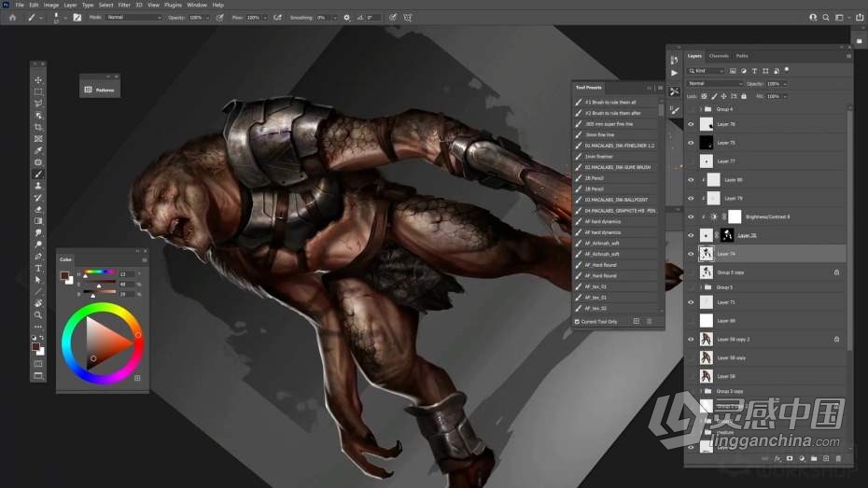
Task: Toggle symmetry paint butterfly icon
Action: 408,18
